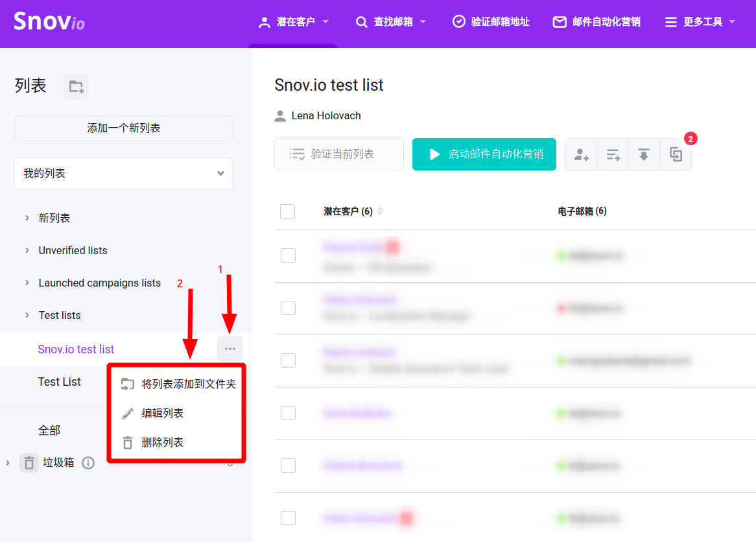
Task: Expand the Launched campaigns lists chevron
Action: [x=27, y=283]
